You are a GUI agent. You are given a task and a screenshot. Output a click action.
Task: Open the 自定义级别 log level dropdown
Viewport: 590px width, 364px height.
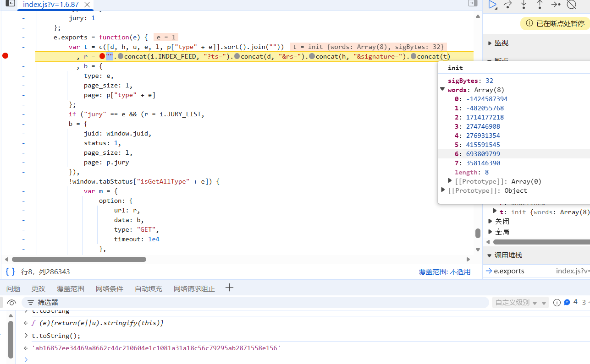[x=520, y=303]
